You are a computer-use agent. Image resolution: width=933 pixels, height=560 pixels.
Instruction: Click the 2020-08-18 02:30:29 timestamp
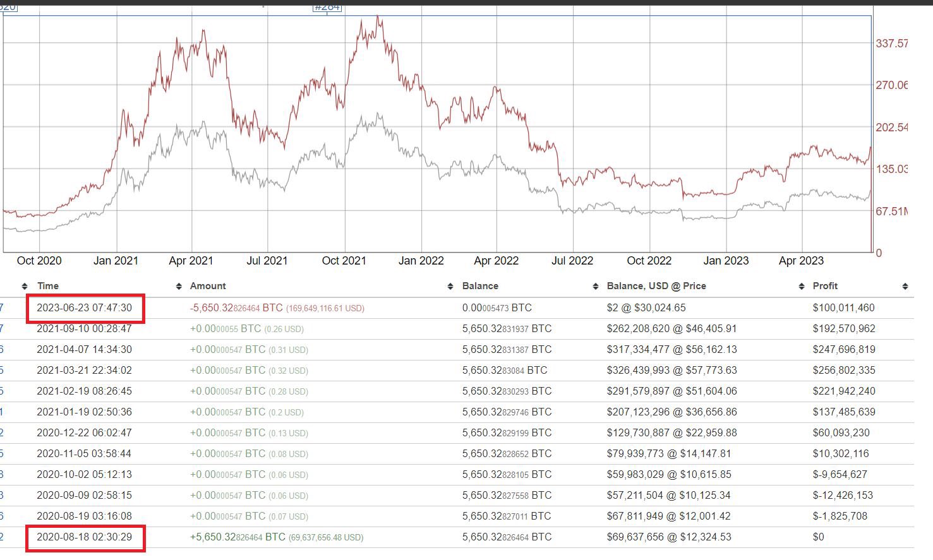85,537
